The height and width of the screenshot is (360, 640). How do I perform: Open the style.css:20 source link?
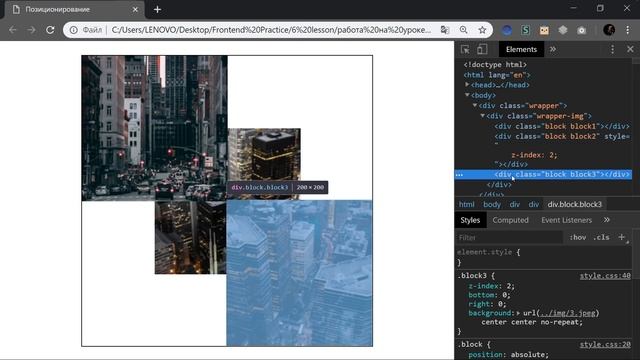click(x=605, y=344)
